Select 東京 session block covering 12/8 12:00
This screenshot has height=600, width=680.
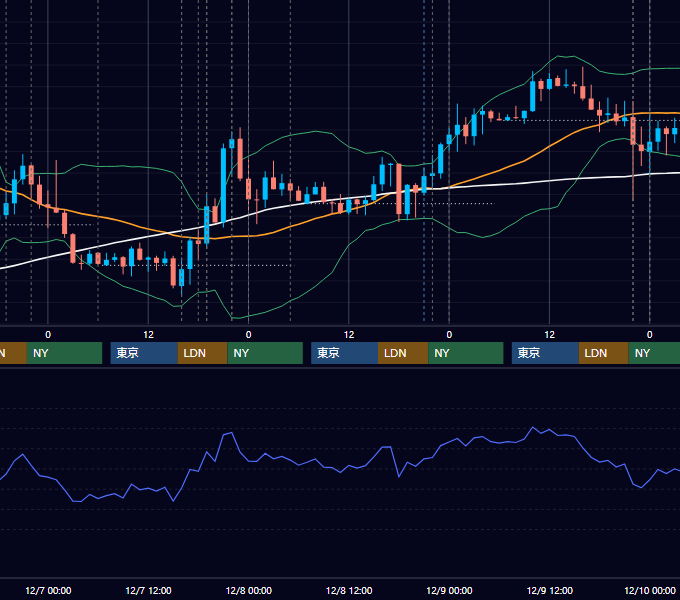click(344, 353)
